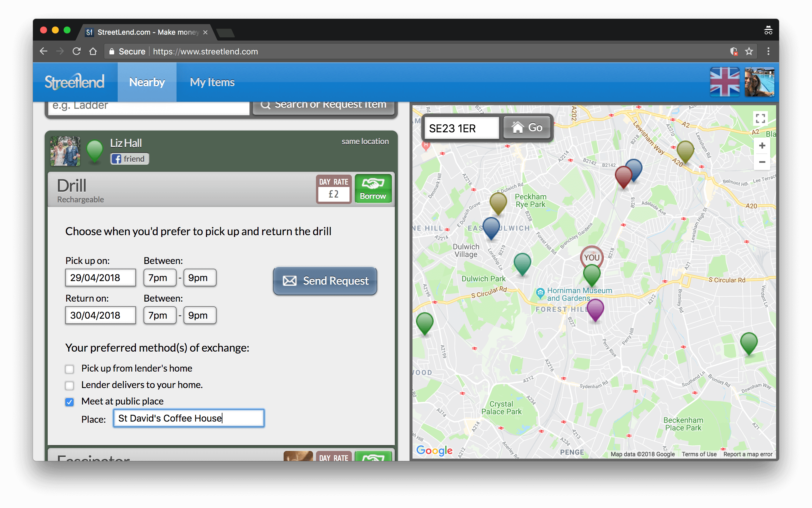Image resolution: width=812 pixels, height=508 pixels.
Task: Check Lender delivers to your home
Action: 69,386
